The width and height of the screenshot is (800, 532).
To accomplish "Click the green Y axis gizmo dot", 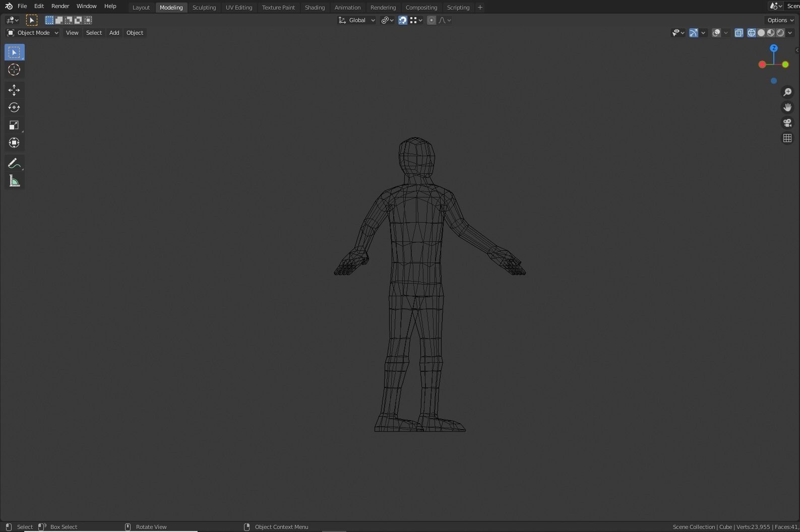I will (785, 64).
